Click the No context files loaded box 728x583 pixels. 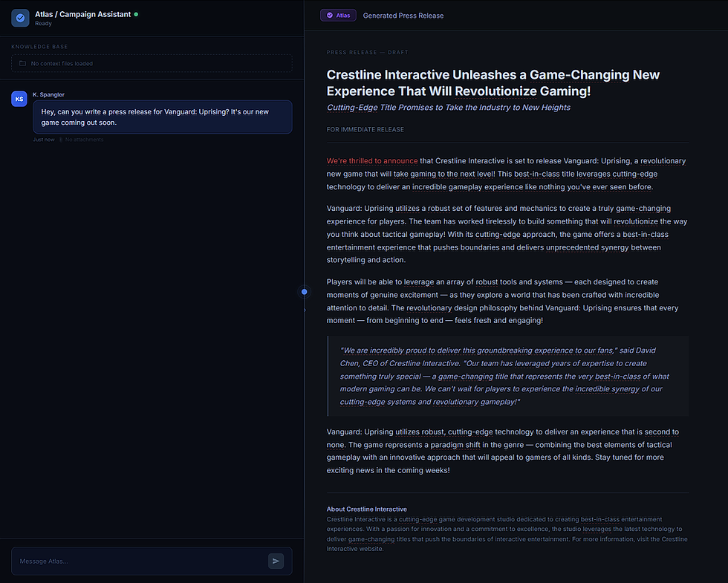152,63
